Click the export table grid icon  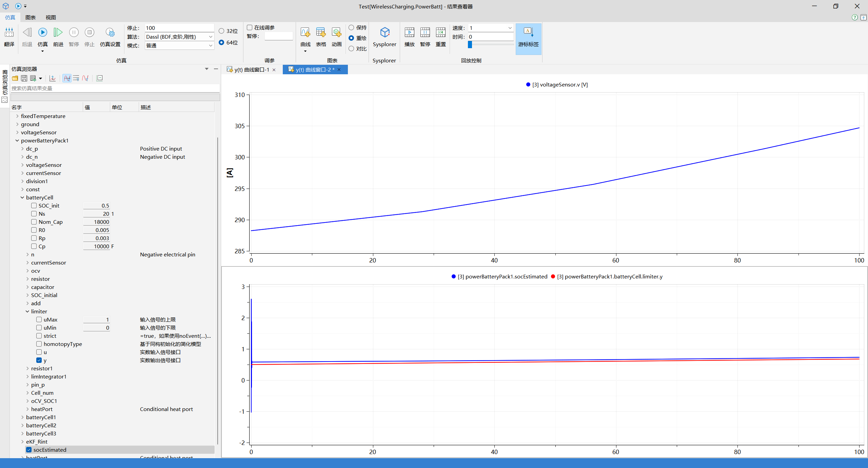[x=33, y=78]
